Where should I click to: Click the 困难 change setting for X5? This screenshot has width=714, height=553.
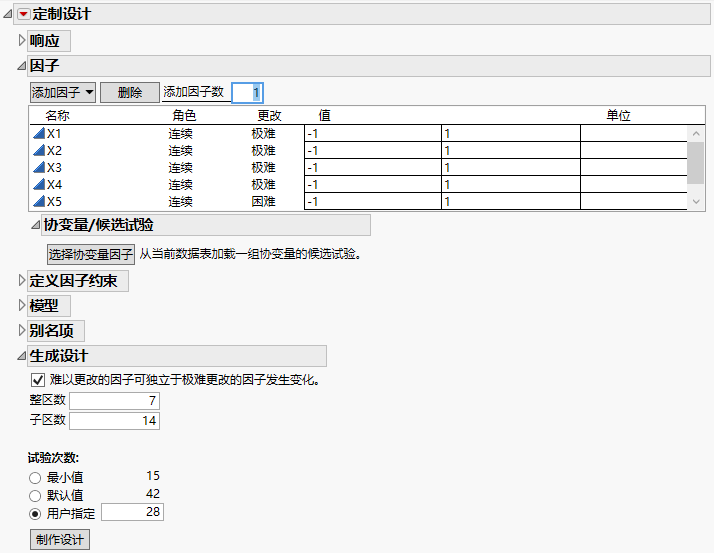pos(263,201)
